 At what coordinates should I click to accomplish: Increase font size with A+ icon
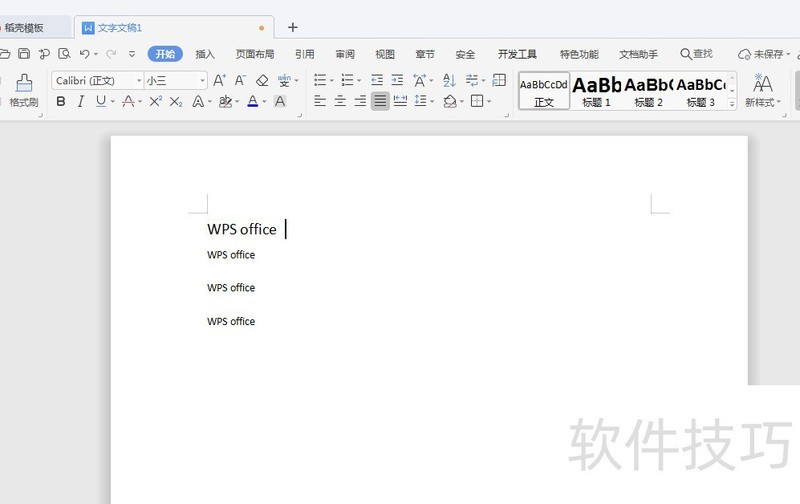tap(219, 80)
